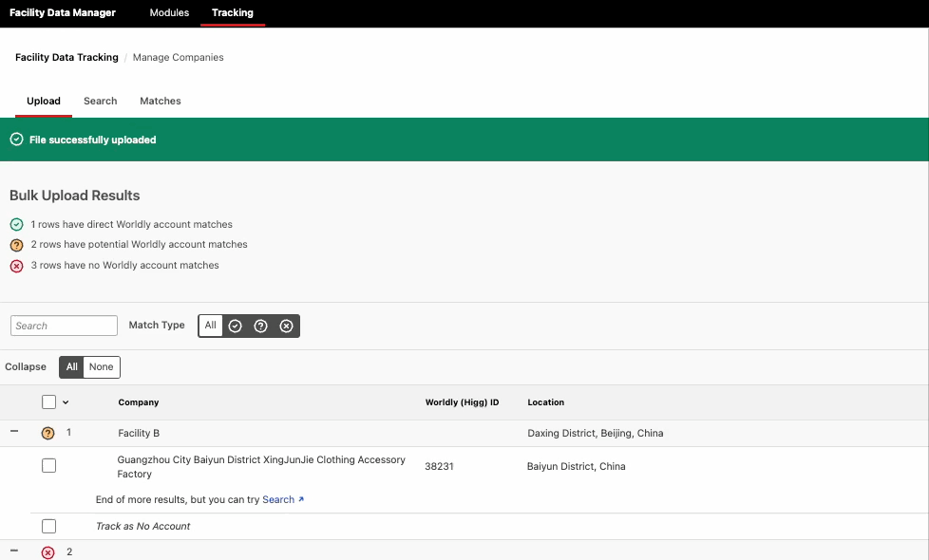Screen dimensions: 929x560
Task: Check the Track as No Account option
Action: click(x=48, y=525)
